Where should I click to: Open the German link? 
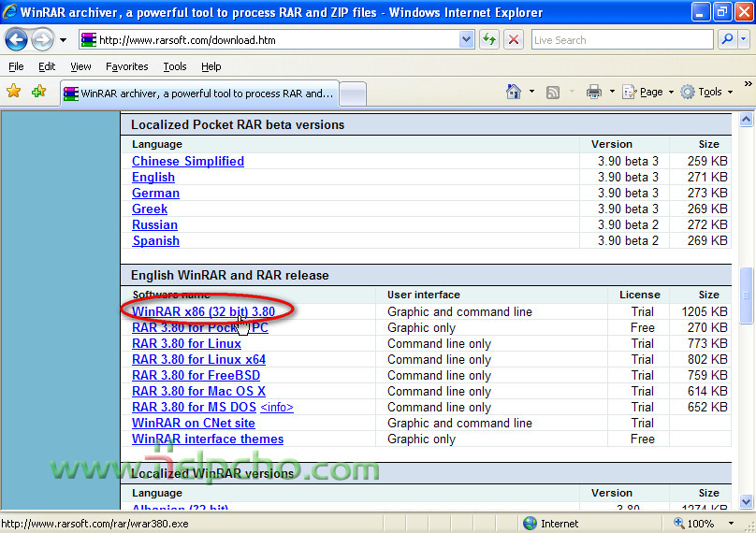[155, 193]
